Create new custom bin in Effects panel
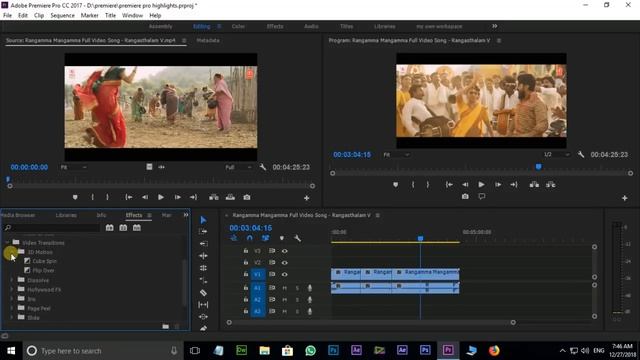 click(x=166, y=326)
